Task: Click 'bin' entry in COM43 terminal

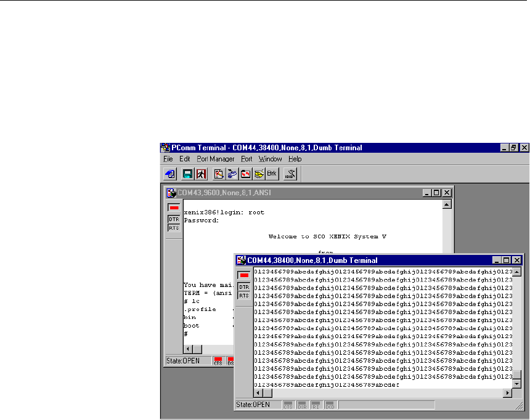Action: (190, 318)
